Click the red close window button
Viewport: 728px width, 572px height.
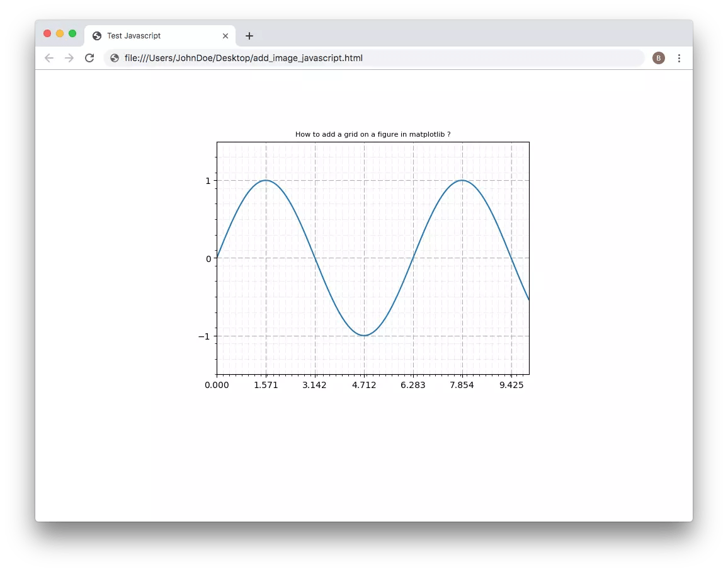pos(47,33)
